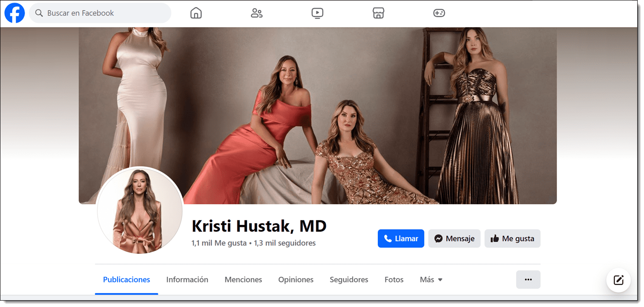The height and width of the screenshot is (307, 644).
Task: Expand the Más dropdown menu
Action: 430,279
